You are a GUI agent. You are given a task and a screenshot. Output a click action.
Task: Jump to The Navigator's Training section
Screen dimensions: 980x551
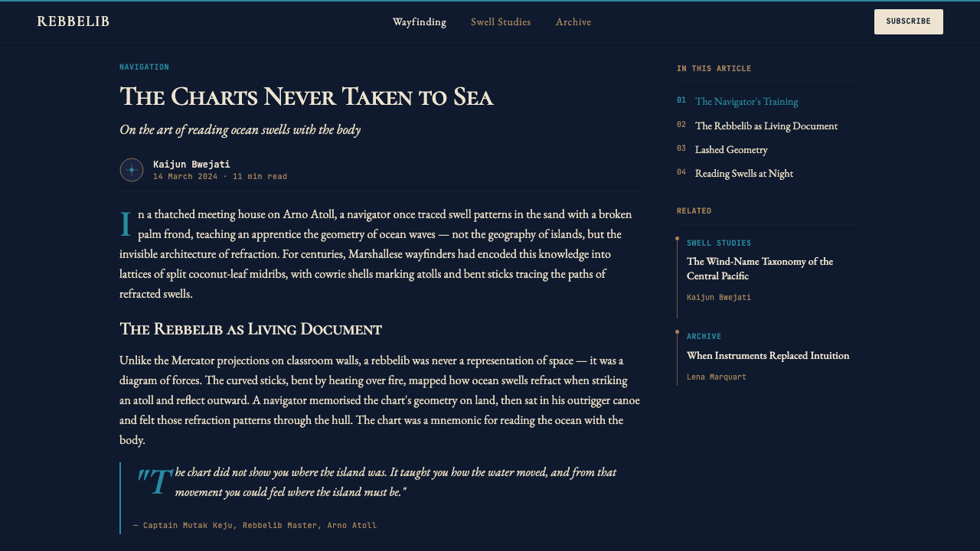pyautogui.click(x=746, y=101)
